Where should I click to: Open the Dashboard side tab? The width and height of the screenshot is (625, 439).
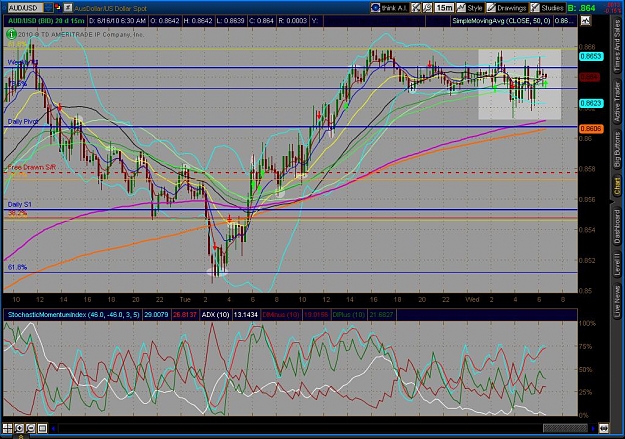coord(617,227)
